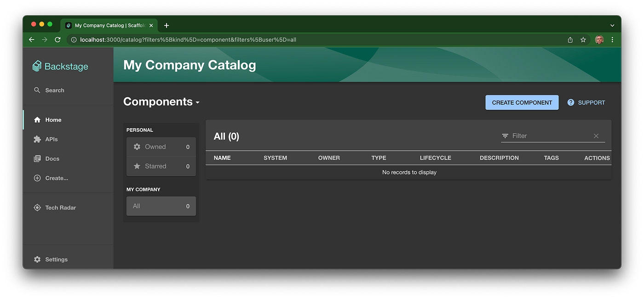Close the My Company Catalog tab

click(151, 25)
